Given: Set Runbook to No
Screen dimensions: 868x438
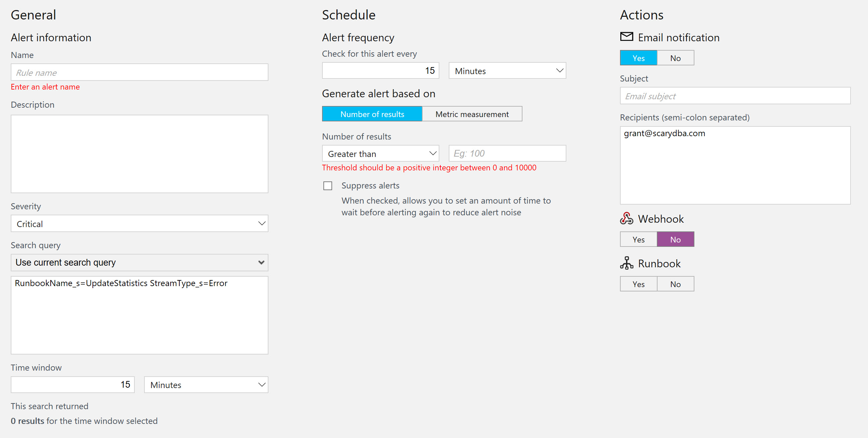Looking at the screenshot, I should point(675,284).
